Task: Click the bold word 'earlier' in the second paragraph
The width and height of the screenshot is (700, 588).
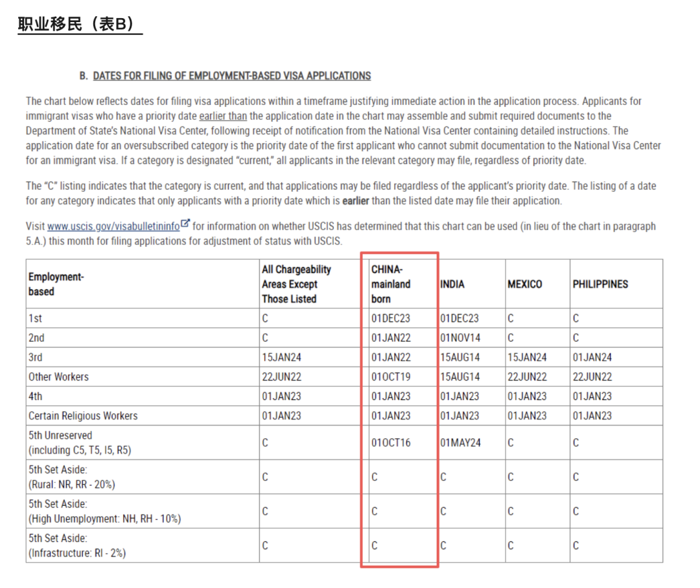Action: [355, 201]
